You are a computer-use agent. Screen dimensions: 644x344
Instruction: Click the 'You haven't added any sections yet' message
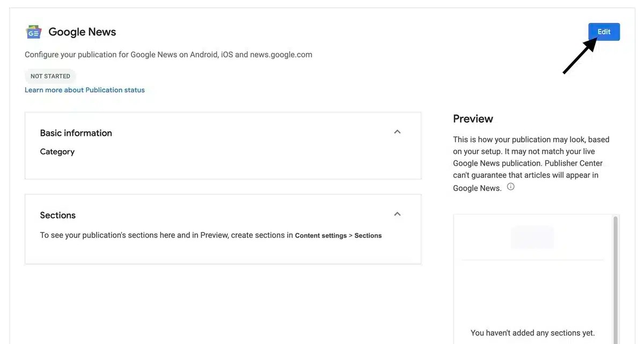coord(533,332)
